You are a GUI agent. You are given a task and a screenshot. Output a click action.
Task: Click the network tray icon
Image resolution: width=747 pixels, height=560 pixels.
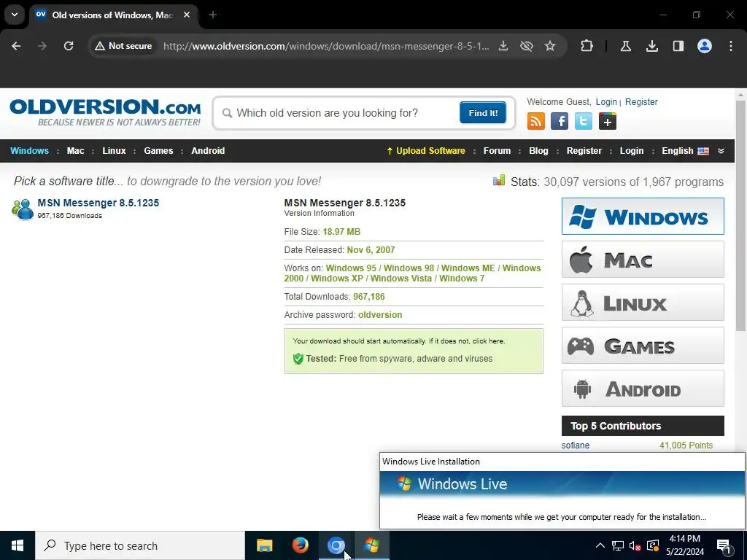pyautogui.click(x=618, y=545)
